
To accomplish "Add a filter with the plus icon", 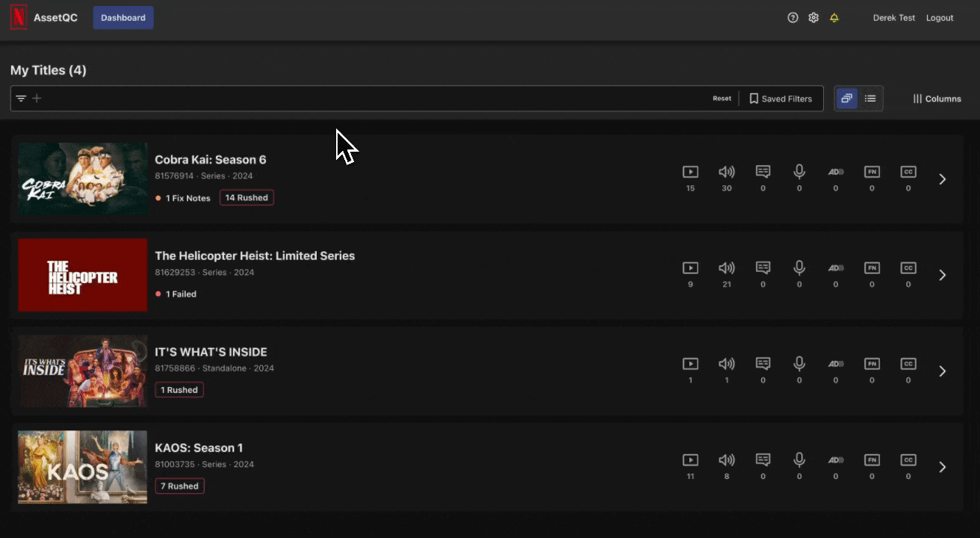I will point(37,99).
